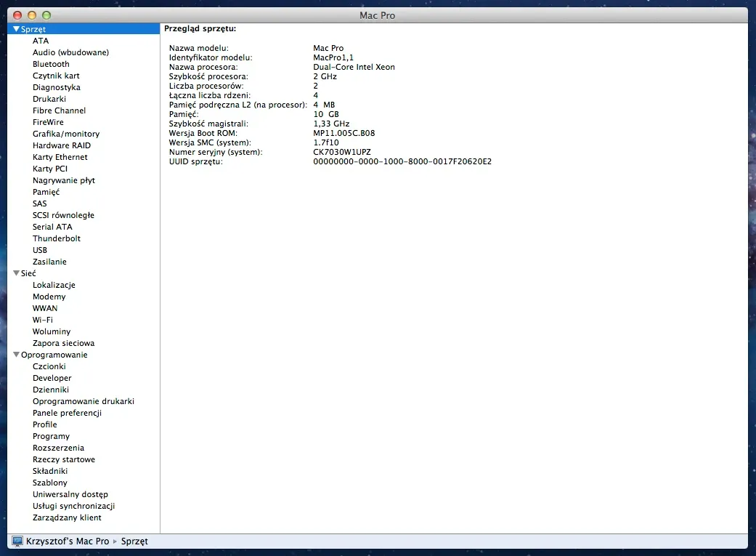Screen dimensions: 756x556
Task: Select Hardware RAID entry
Action: [x=61, y=145]
